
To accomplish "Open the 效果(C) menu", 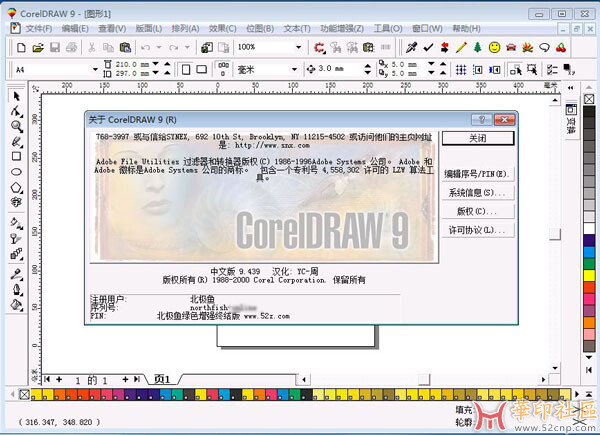I will pyautogui.click(x=222, y=29).
